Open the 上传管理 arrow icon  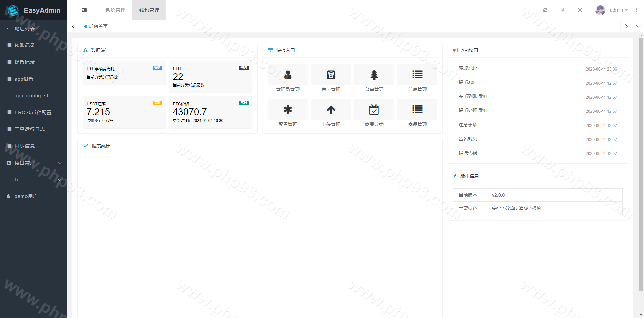click(331, 109)
